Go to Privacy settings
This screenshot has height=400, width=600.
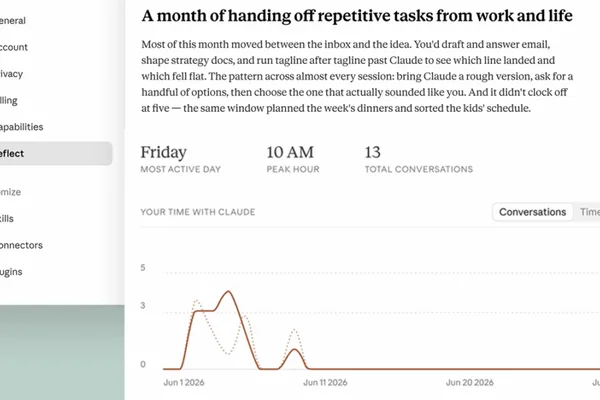[11, 74]
